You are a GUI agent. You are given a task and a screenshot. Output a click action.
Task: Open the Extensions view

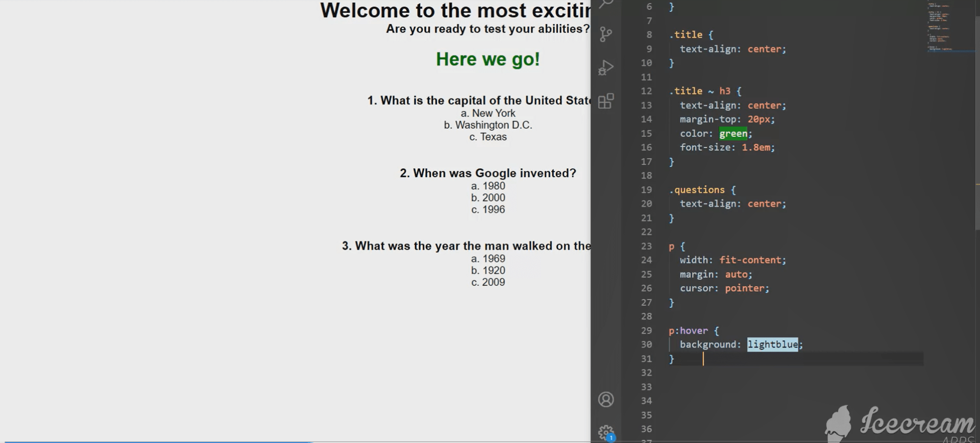click(x=606, y=101)
